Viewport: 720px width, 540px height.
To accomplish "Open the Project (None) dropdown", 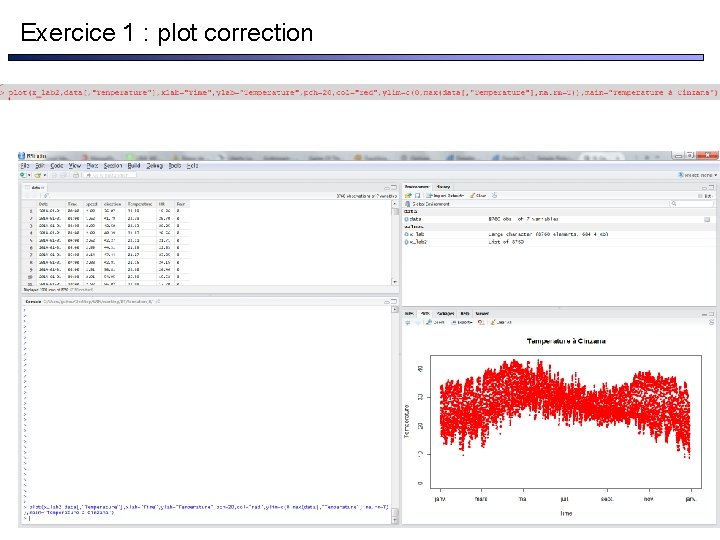I will (698, 175).
